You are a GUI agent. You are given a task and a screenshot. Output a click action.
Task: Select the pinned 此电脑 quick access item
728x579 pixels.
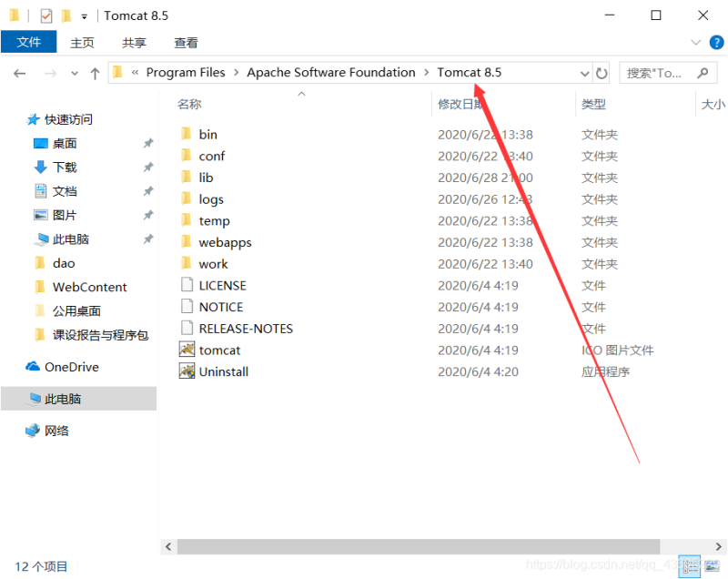pos(71,239)
